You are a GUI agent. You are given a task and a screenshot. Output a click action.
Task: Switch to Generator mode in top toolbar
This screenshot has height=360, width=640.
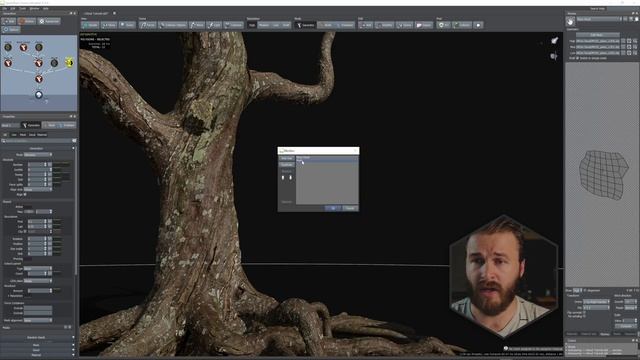[305, 25]
